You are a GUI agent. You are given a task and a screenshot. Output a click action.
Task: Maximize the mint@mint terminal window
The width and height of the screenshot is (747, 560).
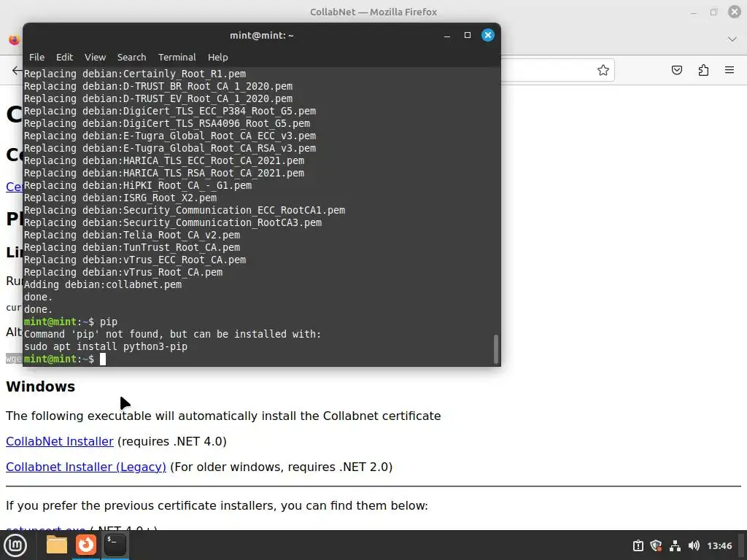pyautogui.click(x=468, y=35)
